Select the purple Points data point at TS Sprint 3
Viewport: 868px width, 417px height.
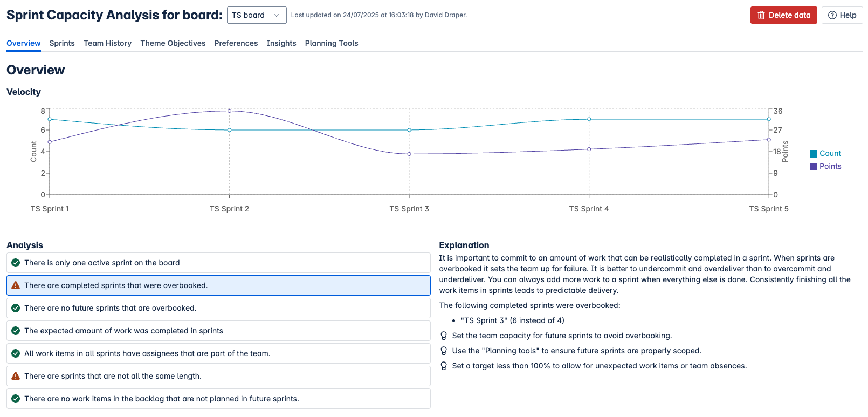(x=409, y=154)
